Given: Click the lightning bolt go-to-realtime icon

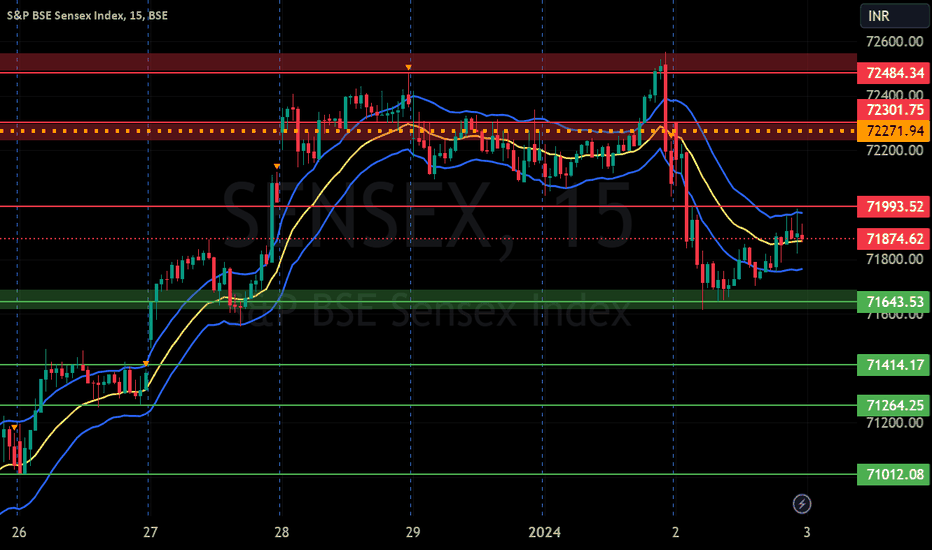Looking at the screenshot, I should point(802,504).
